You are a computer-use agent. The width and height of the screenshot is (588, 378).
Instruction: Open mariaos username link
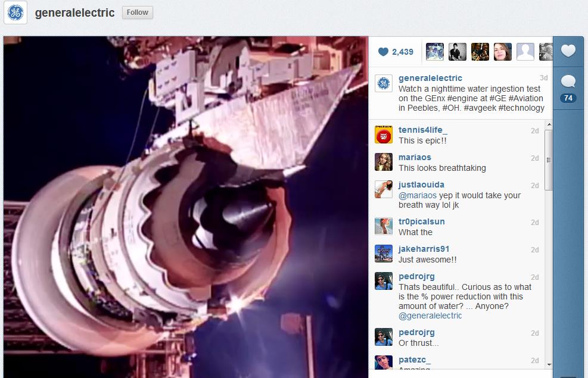tap(415, 157)
